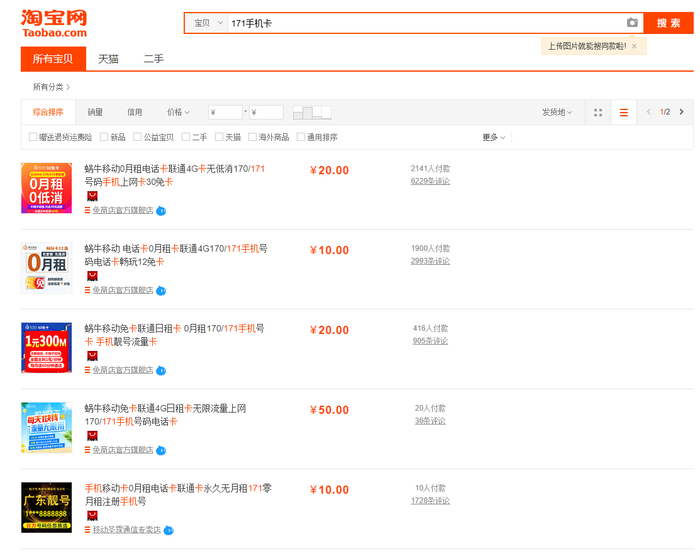Open title 蜗牛移动0月租电话卡联通4G卡无低消

[175, 175]
